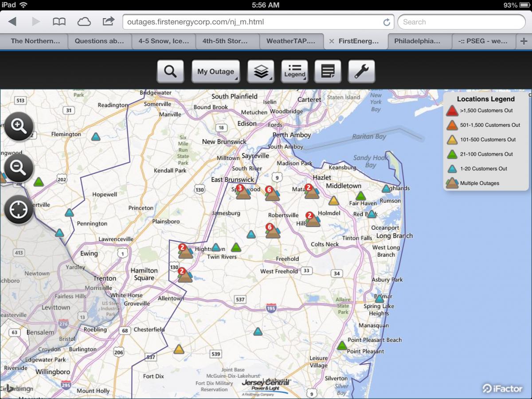This screenshot has height=399, width=532.
Task: Zoom out on the map
Action: coord(19,168)
